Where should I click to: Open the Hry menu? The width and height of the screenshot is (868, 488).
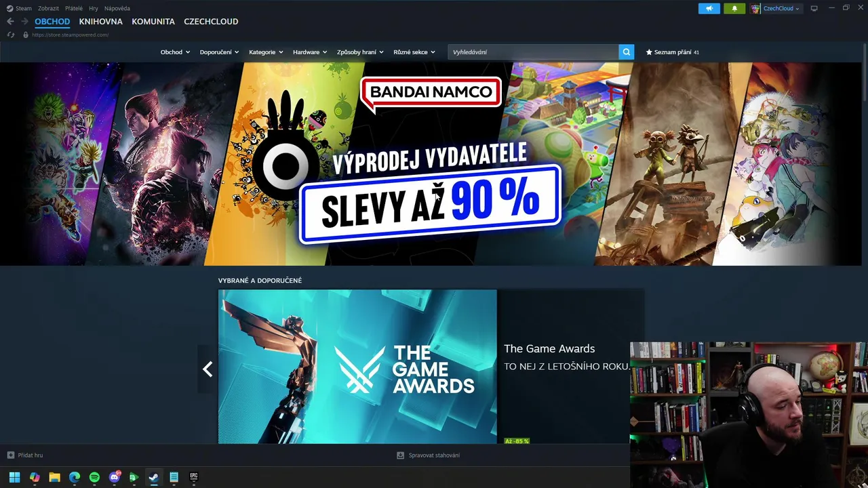pyautogui.click(x=94, y=9)
